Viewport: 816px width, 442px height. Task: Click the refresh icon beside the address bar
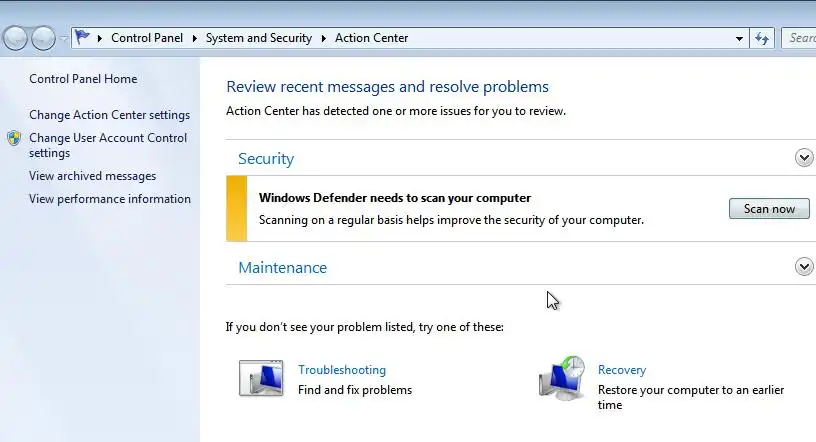pyautogui.click(x=763, y=38)
